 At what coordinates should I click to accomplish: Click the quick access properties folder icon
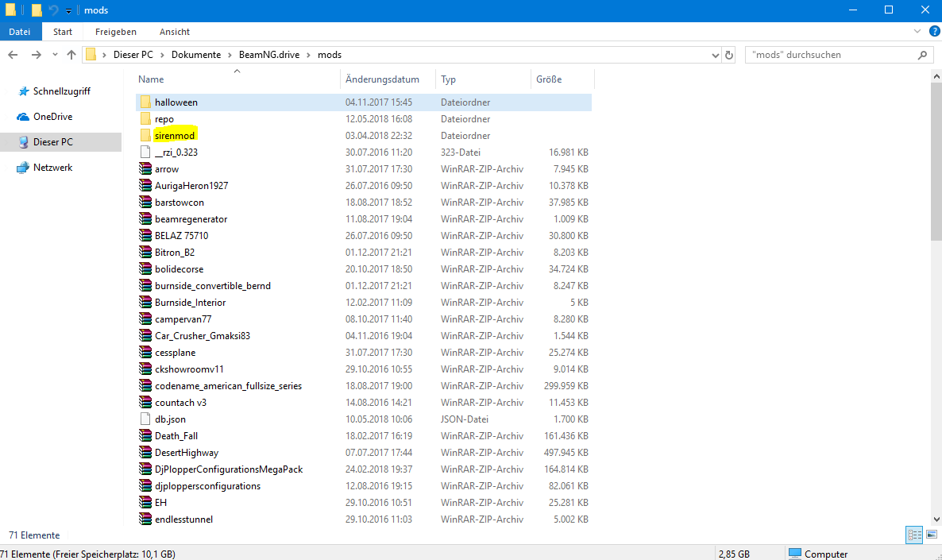[x=37, y=10]
